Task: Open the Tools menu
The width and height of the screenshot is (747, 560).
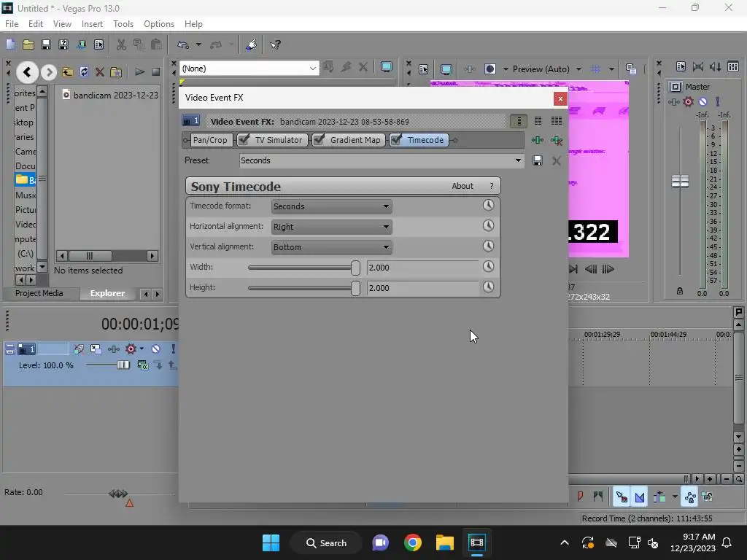Action: tap(123, 24)
